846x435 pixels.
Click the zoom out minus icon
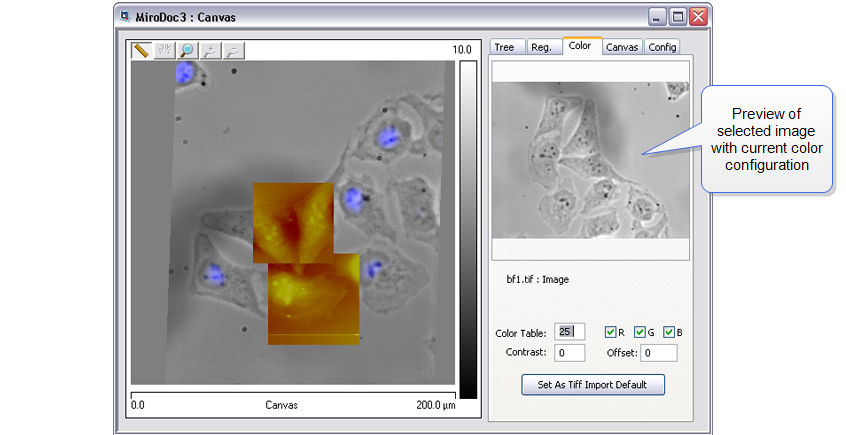click(x=232, y=50)
